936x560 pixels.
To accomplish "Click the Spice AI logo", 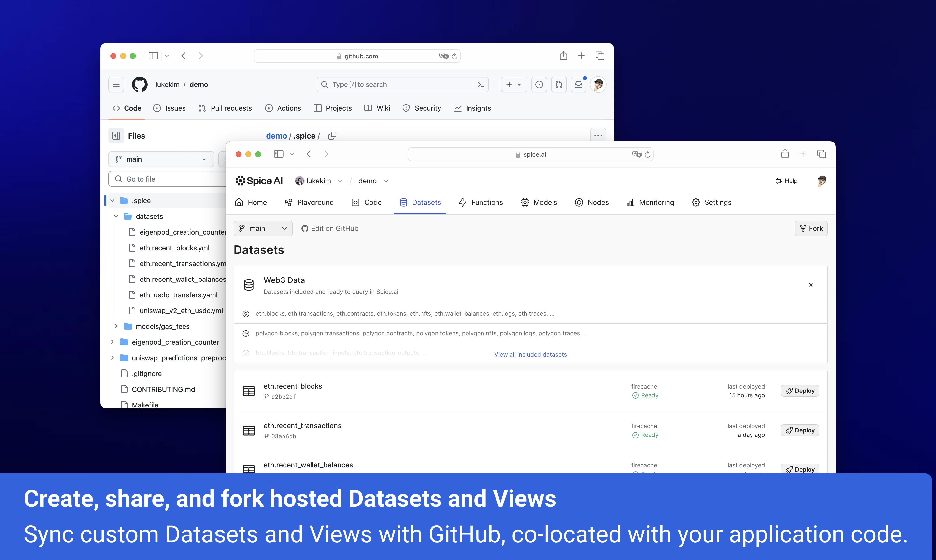I will tap(259, 181).
